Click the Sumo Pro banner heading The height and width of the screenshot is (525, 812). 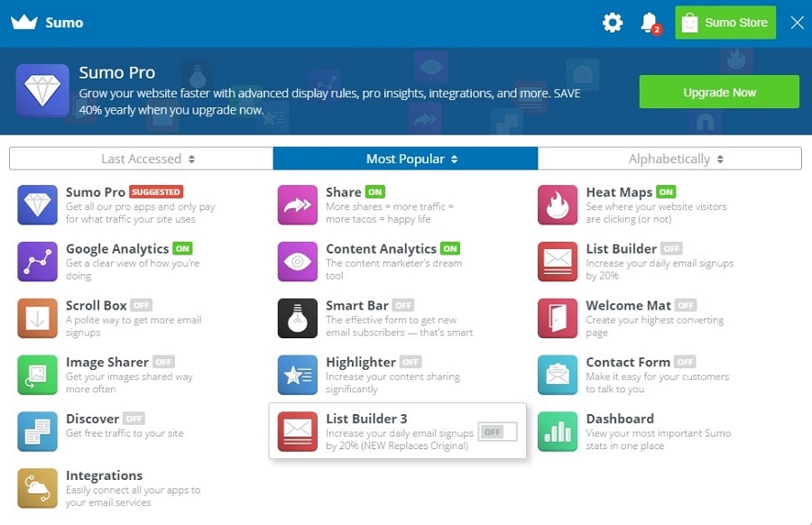(117, 72)
